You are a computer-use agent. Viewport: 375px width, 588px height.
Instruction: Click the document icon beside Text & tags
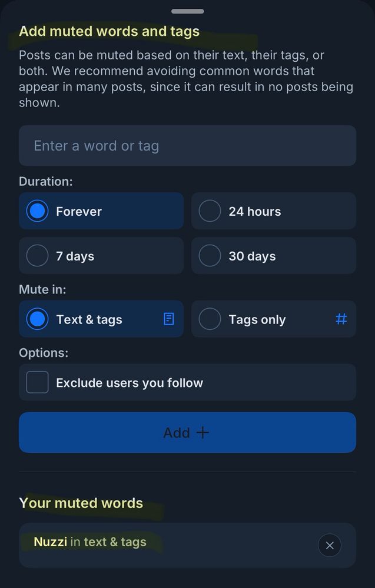coord(168,319)
